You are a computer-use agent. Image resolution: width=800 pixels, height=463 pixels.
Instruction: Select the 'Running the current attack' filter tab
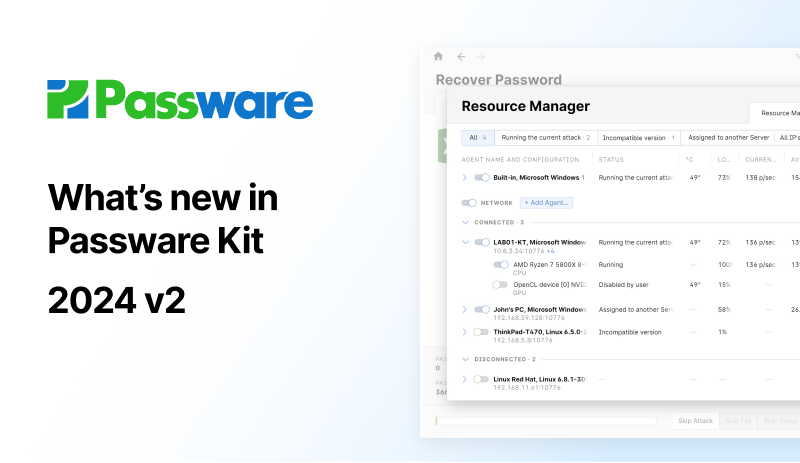click(545, 137)
